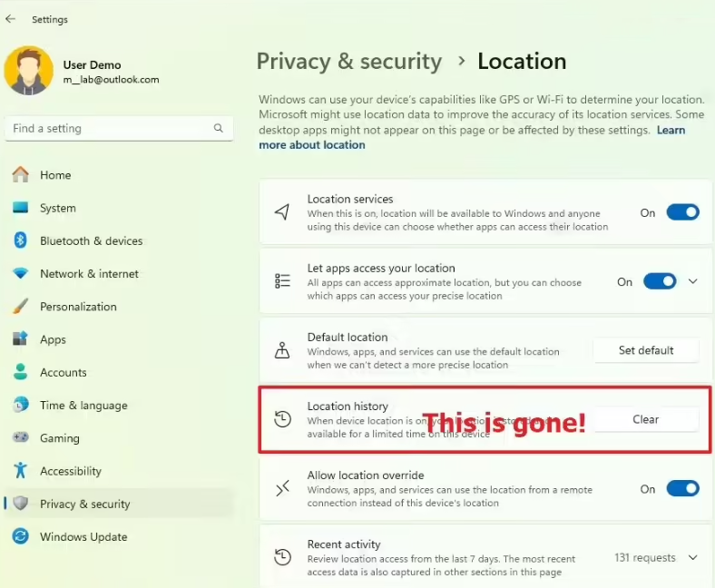
Task: Expand Let apps access your location chevron
Action: coord(693,281)
